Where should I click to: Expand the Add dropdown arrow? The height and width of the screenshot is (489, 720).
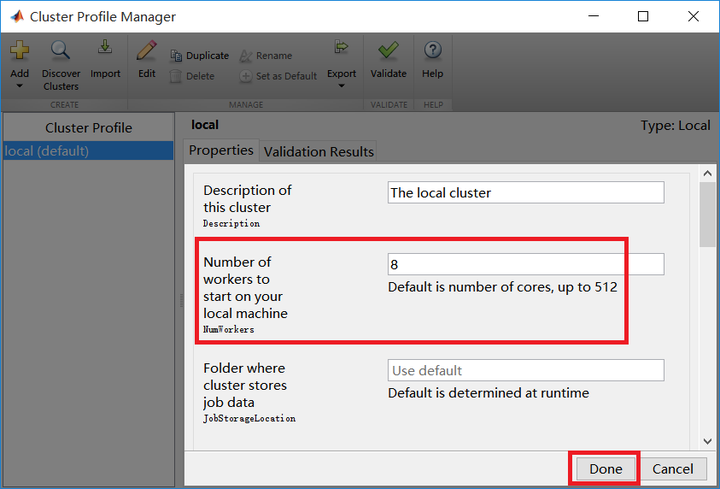19,87
